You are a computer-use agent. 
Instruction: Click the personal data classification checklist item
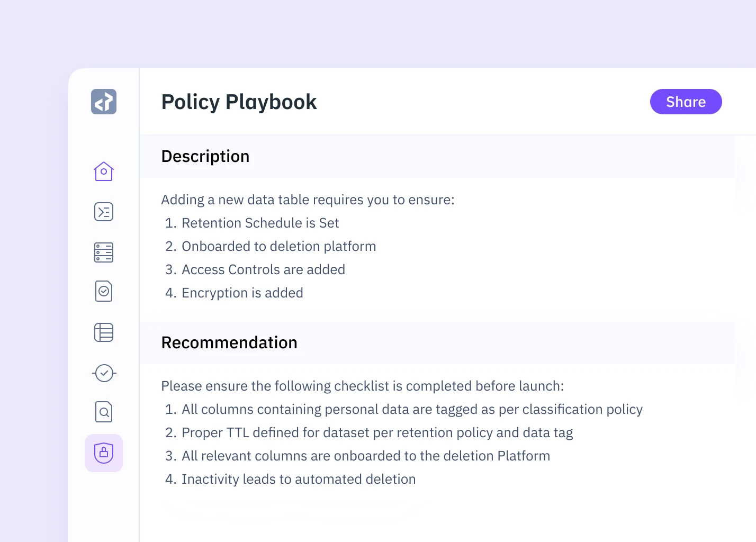point(412,410)
